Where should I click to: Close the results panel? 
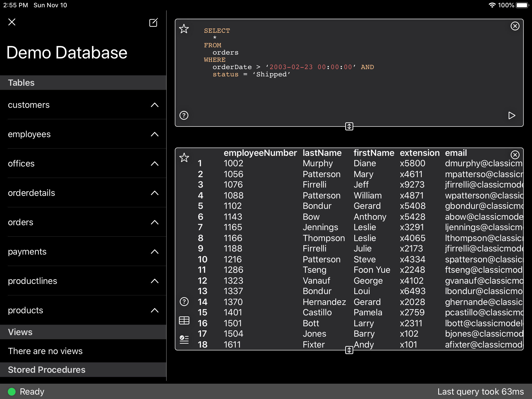515,155
